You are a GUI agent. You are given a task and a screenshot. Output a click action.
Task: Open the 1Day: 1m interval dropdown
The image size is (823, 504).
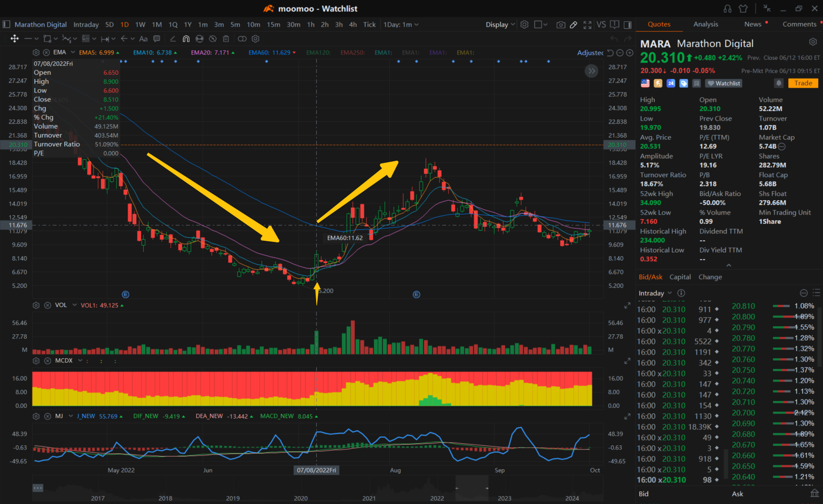pos(401,25)
